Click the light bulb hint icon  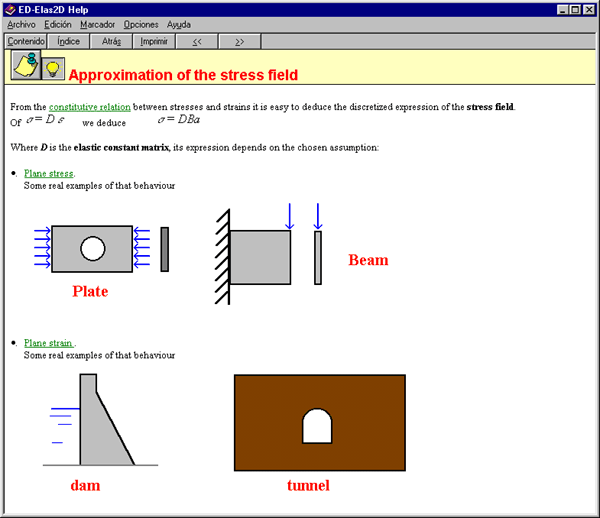tap(53, 68)
